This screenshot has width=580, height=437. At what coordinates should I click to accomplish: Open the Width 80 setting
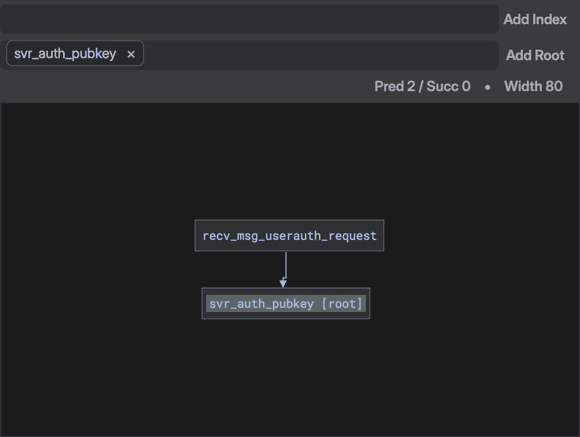pos(533,86)
